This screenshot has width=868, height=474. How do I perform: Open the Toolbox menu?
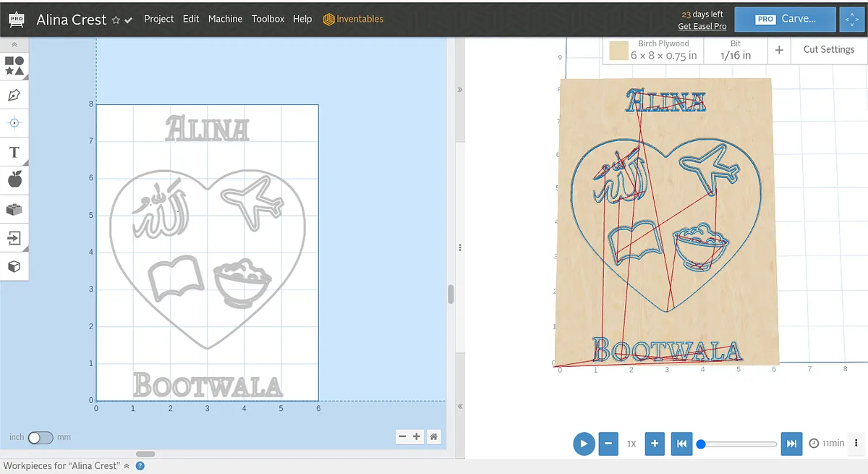268,19
